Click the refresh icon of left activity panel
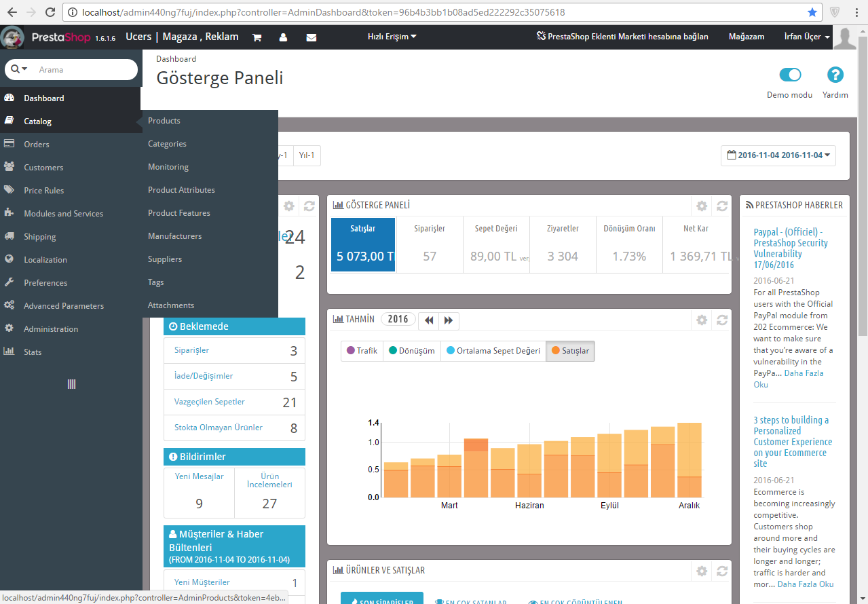The image size is (868, 604). (x=309, y=206)
